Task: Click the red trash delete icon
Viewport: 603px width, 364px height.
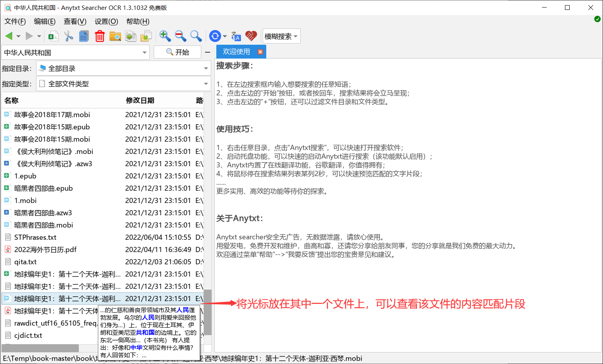Action: pyautogui.click(x=99, y=36)
